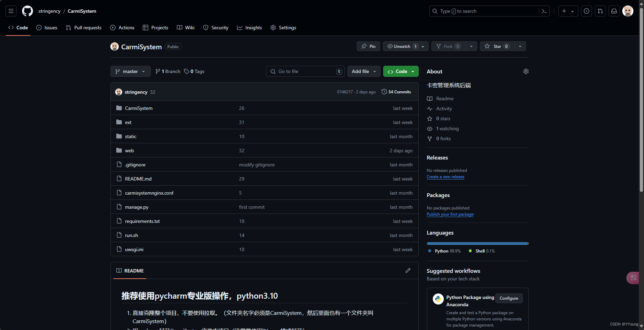View 0 stars in About
This screenshot has width=644, height=330.
[439, 118]
